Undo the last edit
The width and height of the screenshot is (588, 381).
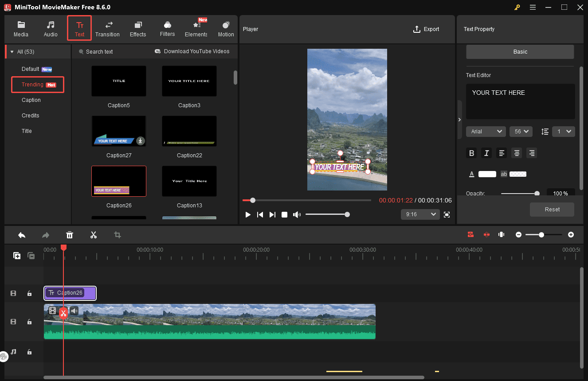(x=22, y=235)
